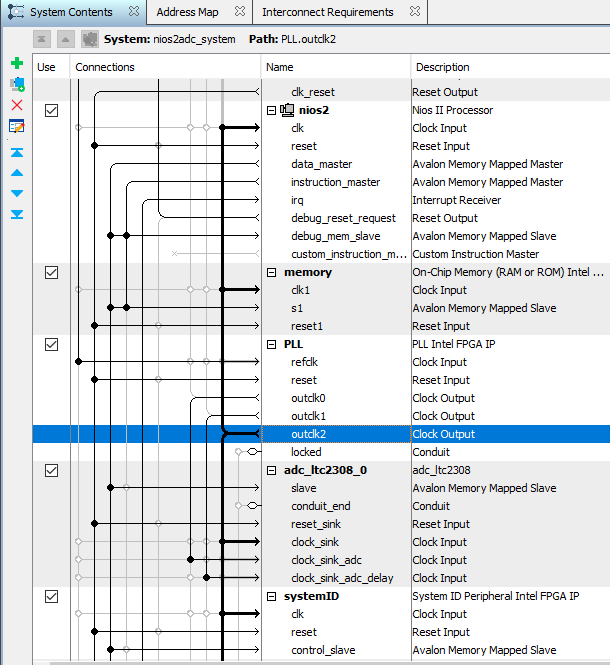The width and height of the screenshot is (610, 665).
Task: Click the locked conduit export connection dot
Action: click(x=238, y=452)
